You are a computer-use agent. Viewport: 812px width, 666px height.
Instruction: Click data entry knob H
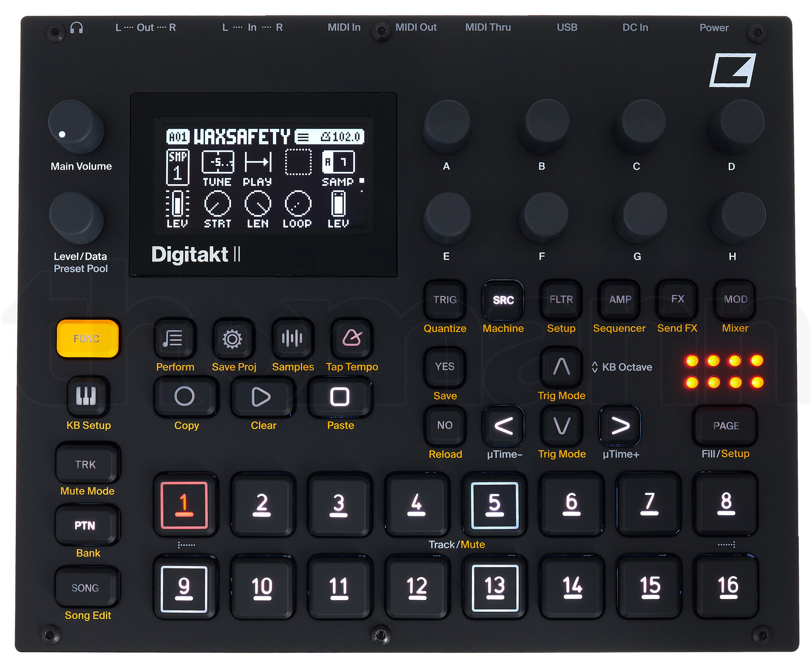737,218
